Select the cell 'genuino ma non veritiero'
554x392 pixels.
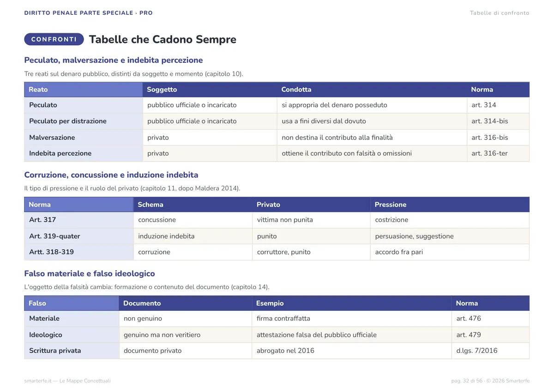coord(185,335)
